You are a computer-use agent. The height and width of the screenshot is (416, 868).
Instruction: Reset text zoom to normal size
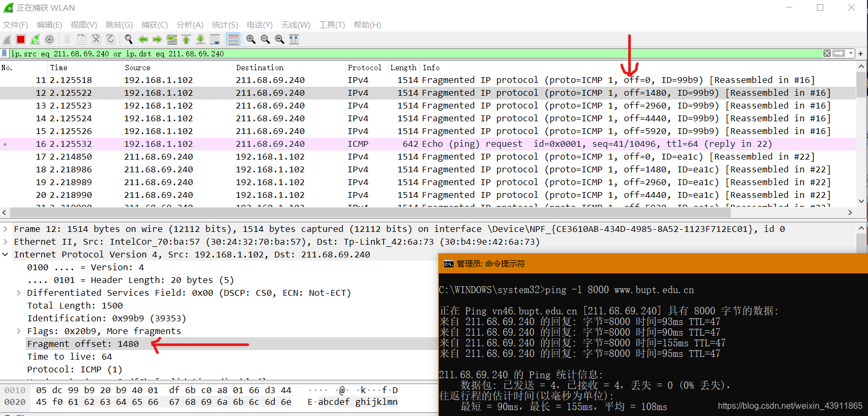280,39
